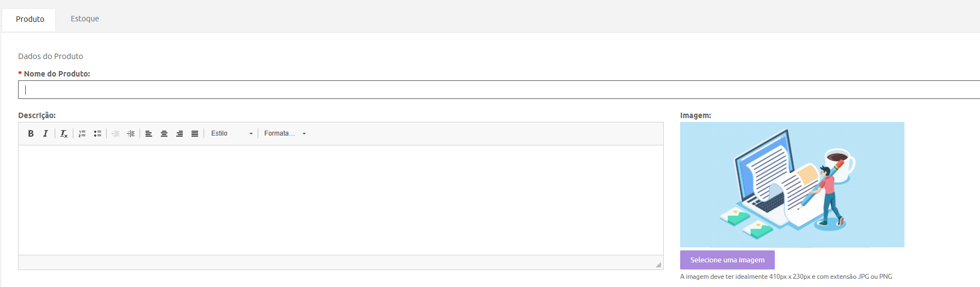This screenshot has width=980, height=287.
Task: Toggle bold formatting in description editor
Action: pyautogui.click(x=31, y=133)
